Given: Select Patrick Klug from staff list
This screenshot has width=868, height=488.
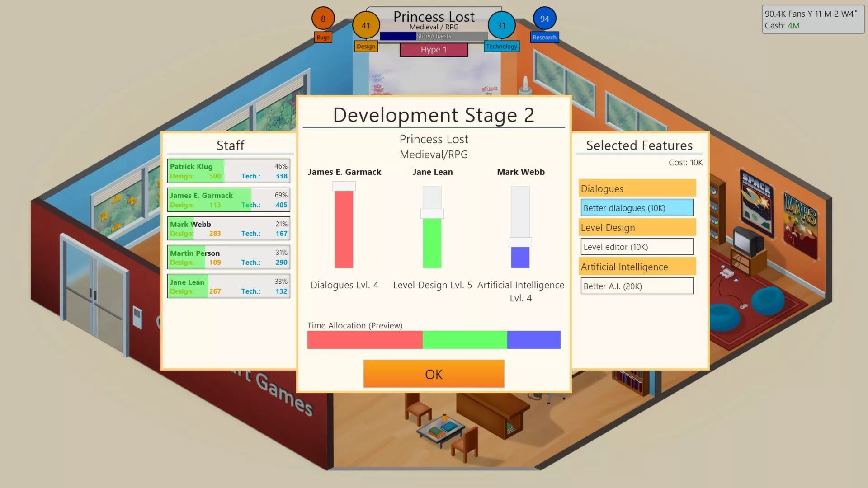Looking at the screenshot, I should tap(228, 170).
